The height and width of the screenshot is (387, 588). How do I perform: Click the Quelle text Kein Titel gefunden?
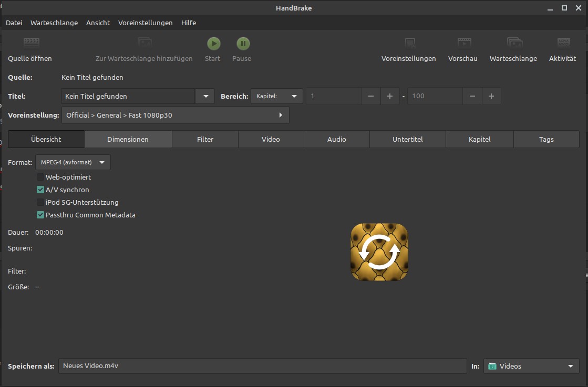click(92, 78)
